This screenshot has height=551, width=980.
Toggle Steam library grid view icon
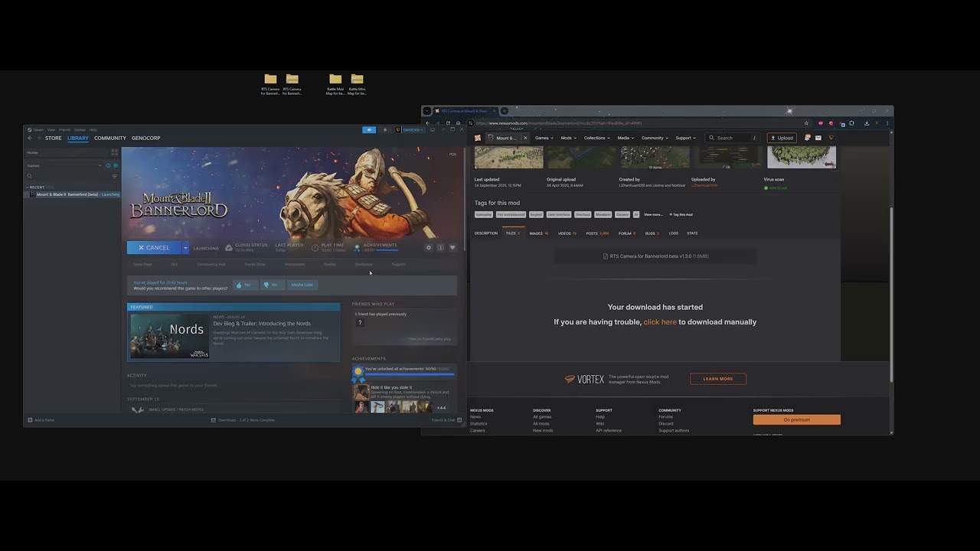click(115, 152)
